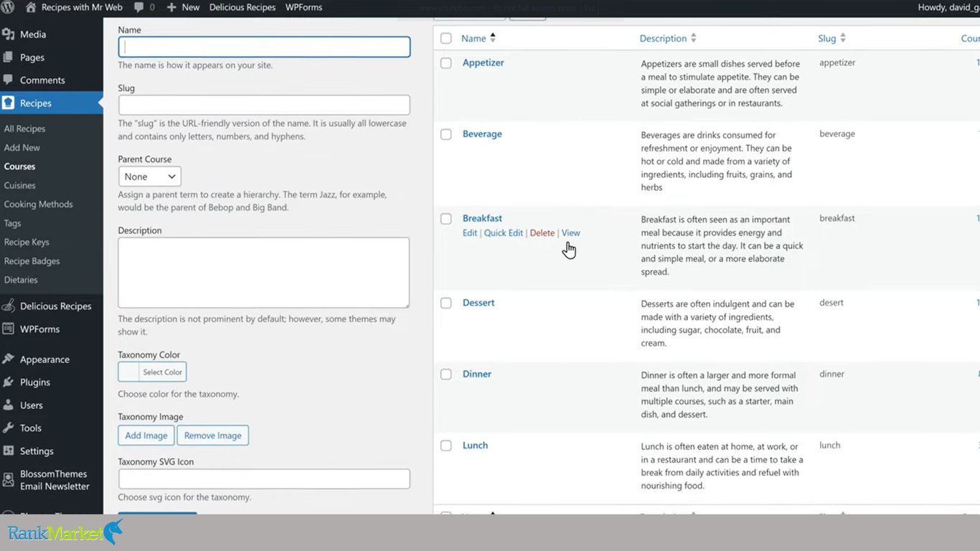Click the Add Image button
This screenshot has width=980, height=551.
tap(146, 435)
